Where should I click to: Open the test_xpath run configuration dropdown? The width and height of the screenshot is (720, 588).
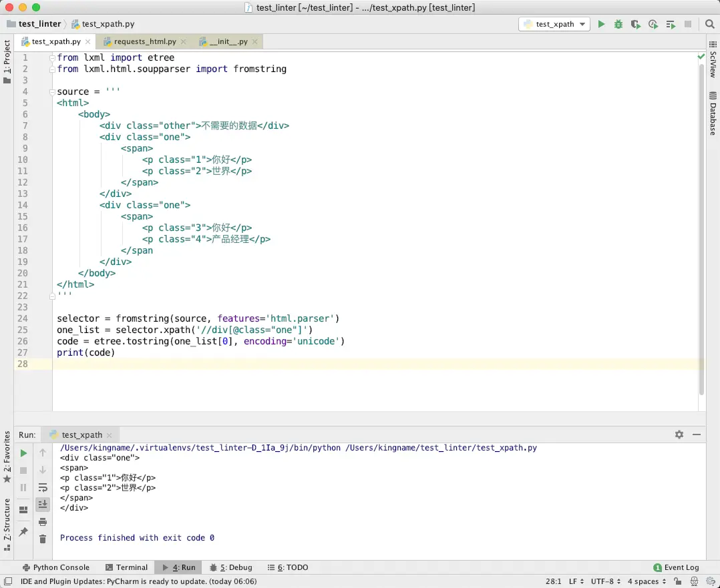click(x=554, y=24)
